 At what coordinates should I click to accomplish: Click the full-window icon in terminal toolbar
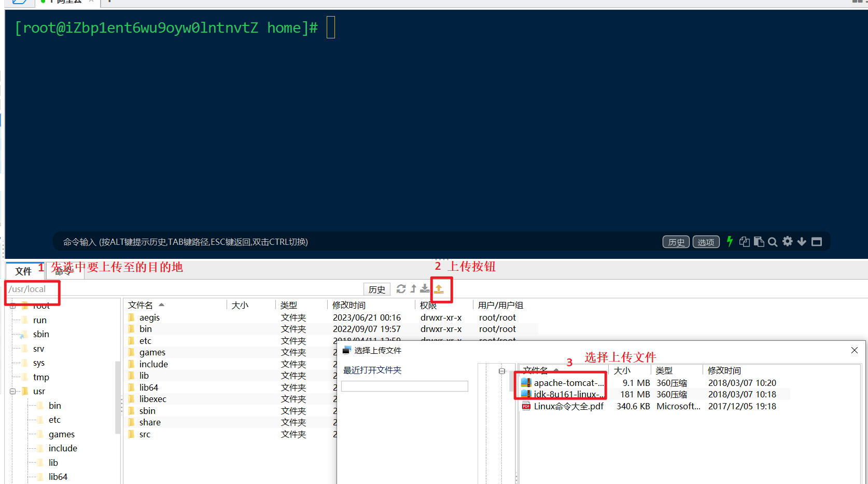pyautogui.click(x=817, y=242)
